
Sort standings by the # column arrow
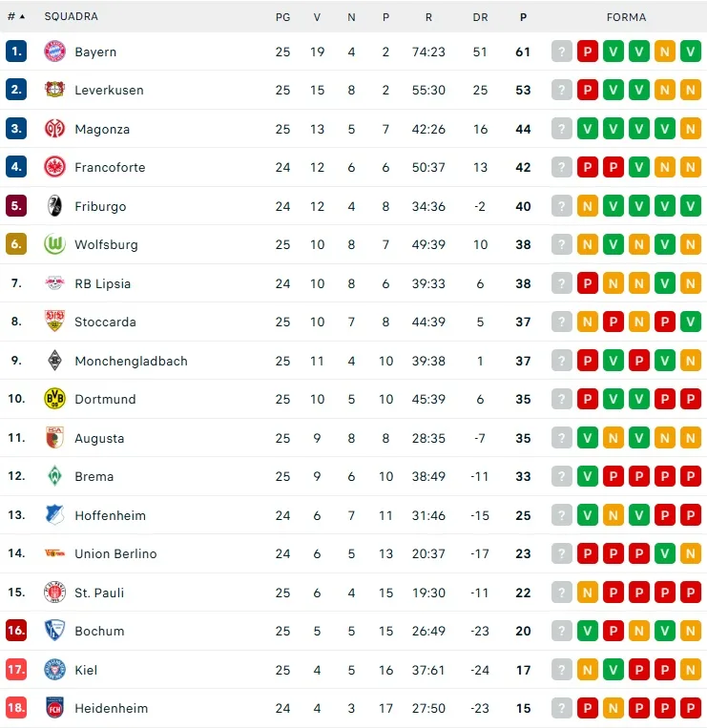(x=21, y=17)
